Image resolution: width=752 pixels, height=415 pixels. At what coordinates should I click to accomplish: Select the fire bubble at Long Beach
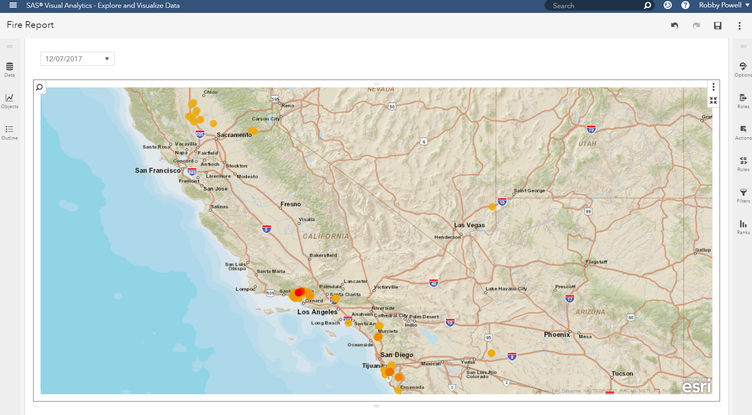click(x=348, y=323)
